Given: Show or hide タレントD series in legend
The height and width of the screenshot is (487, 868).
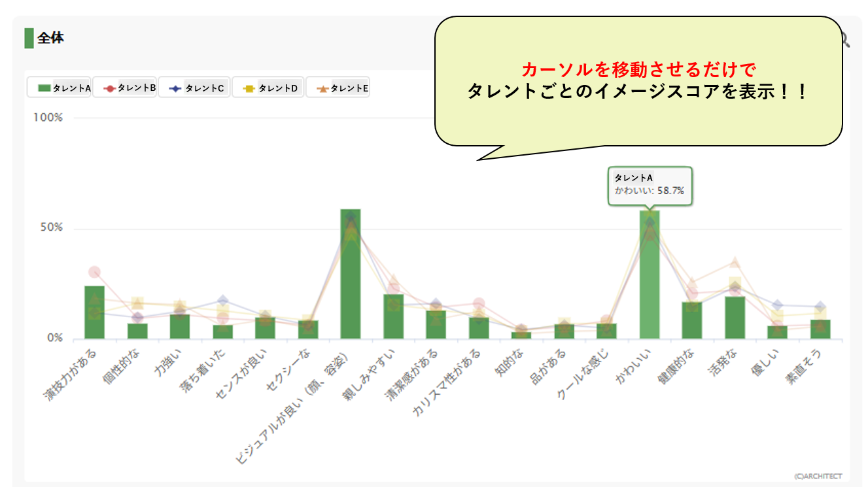Looking at the screenshot, I should 268,88.
